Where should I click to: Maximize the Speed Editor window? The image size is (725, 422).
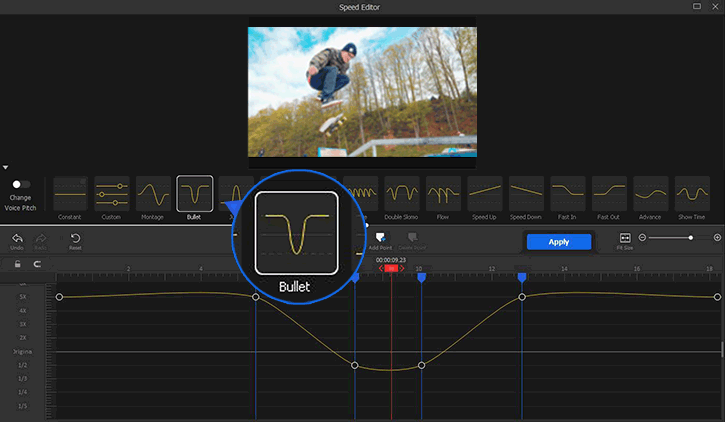click(697, 6)
